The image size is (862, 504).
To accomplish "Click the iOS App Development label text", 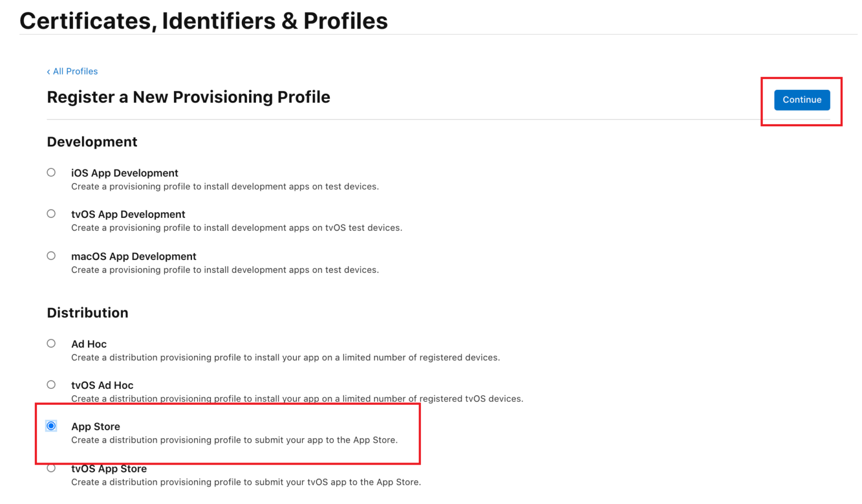I will (x=125, y=173).
